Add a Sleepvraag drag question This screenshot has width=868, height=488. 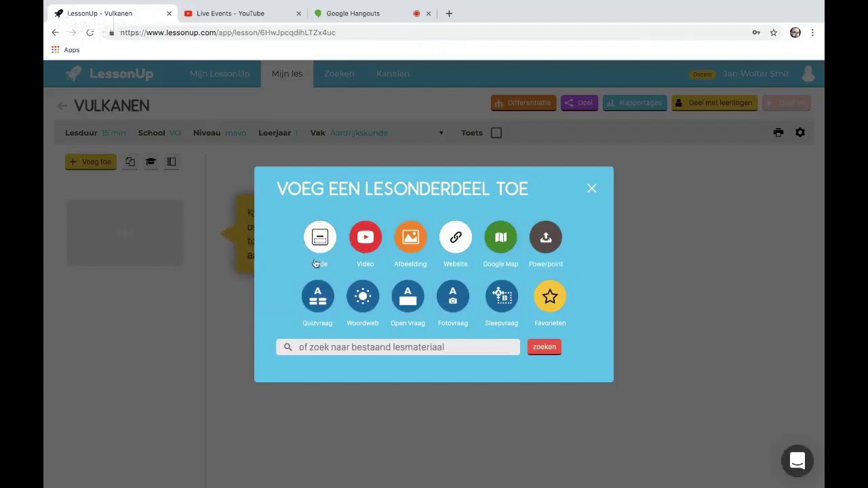[501, 296]
